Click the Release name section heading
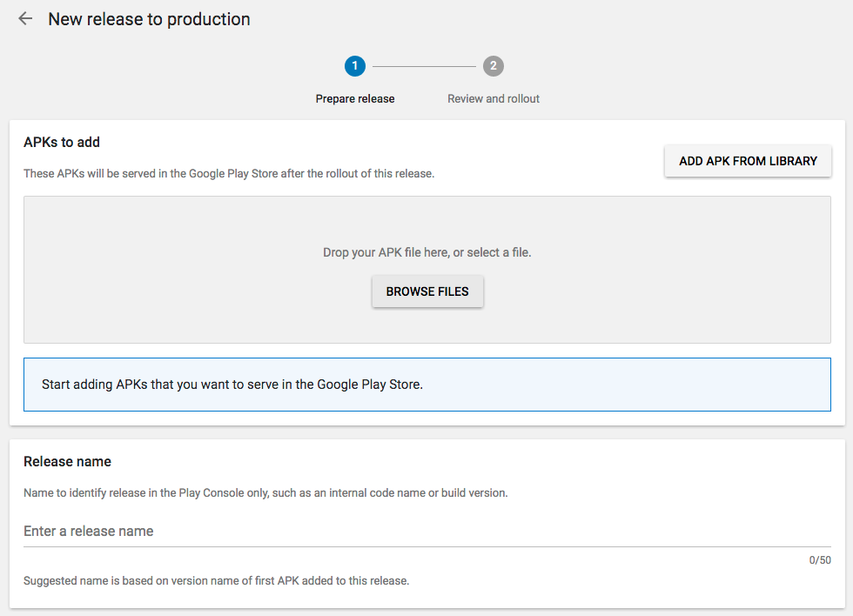 [x=67, y=461]
